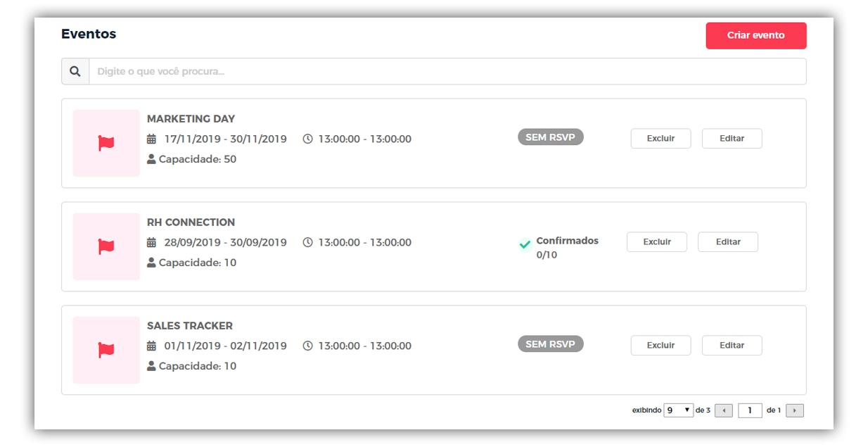Select the SALES TRACKER title
Viewport: 868px width, 447px height.
(190, 326)
